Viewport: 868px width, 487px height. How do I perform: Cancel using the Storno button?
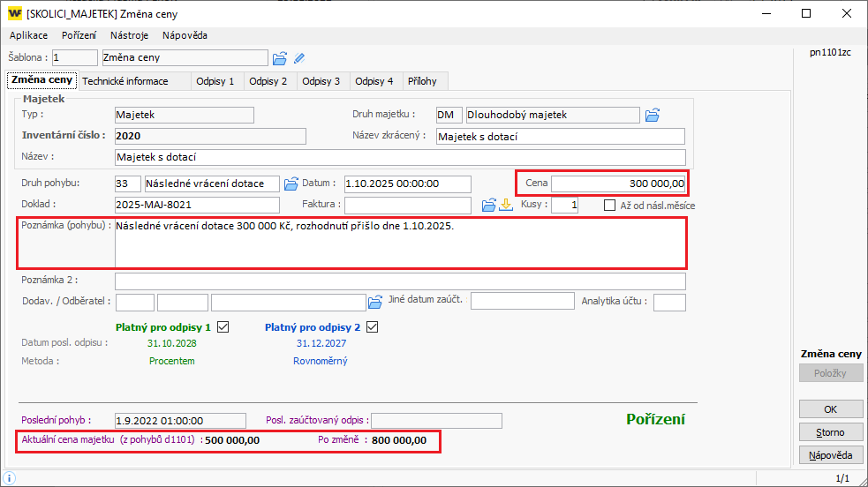(x=830, y=432)
